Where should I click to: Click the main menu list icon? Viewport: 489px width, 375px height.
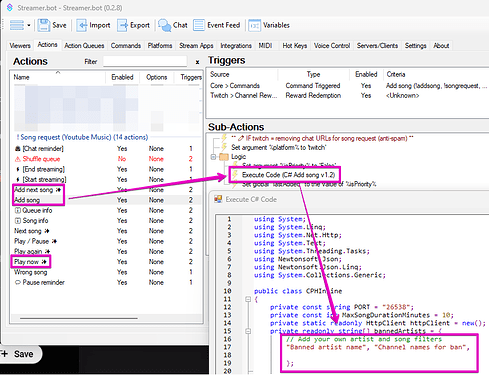click(x=17, y=25)
